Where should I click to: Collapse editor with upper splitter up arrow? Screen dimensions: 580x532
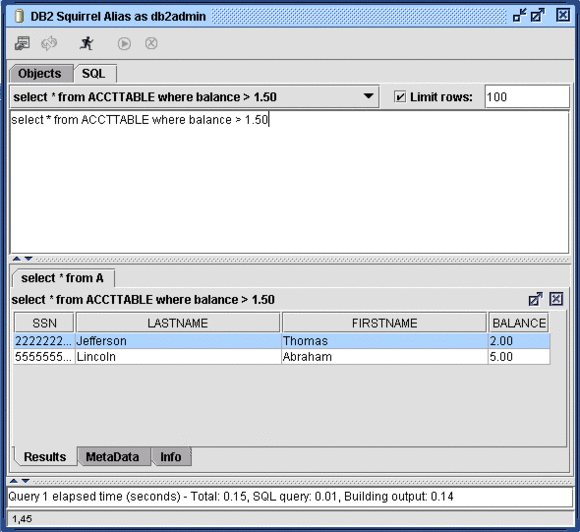click(x=17, y=259)
